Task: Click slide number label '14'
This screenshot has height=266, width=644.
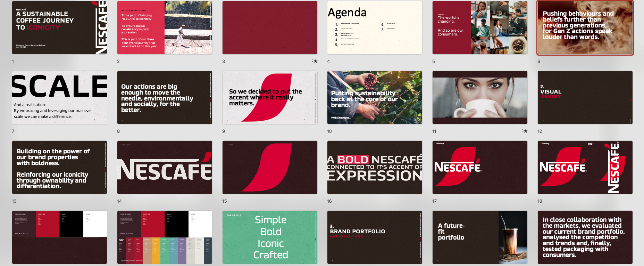Action: pos(119,201)
